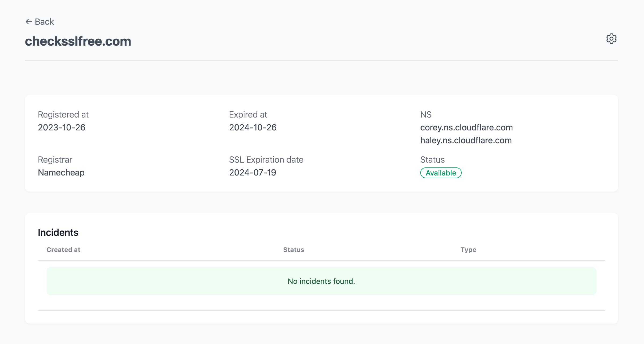Click the Available status badge
The image size is (644, 344).
click(x=441, y=173)
